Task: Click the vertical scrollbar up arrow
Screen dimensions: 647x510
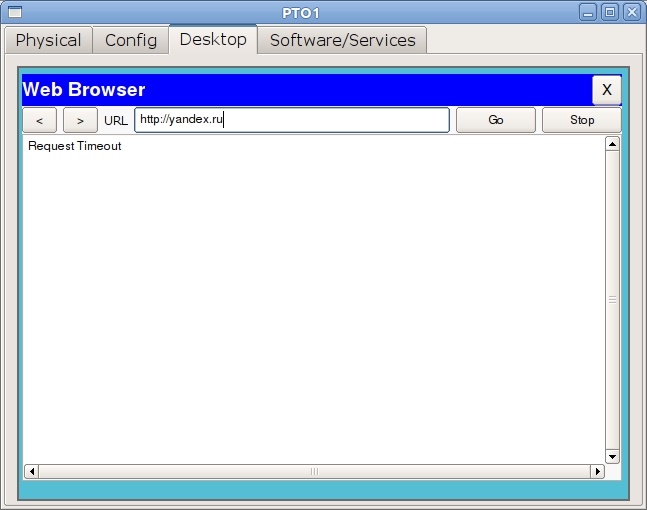Action: coord(612,144)
